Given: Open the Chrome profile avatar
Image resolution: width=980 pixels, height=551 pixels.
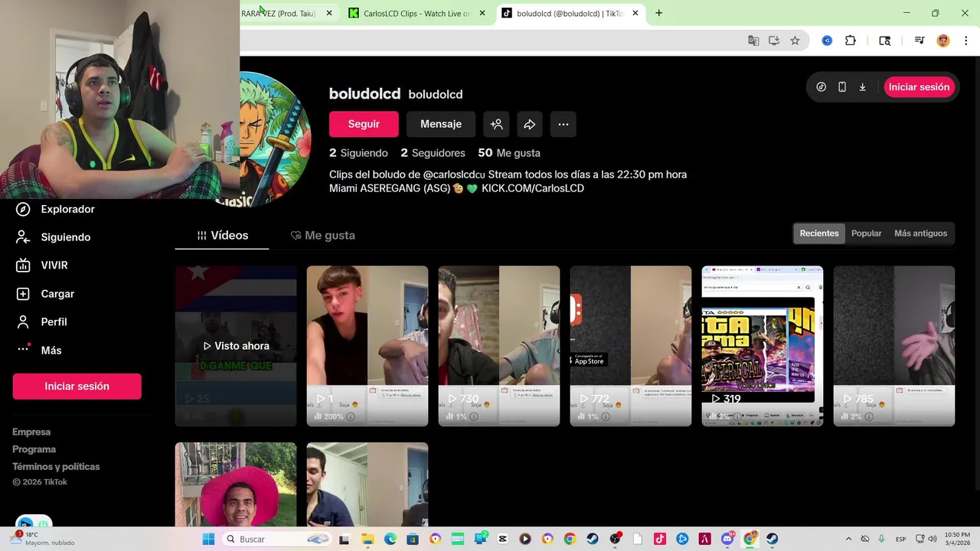Looking at the screenshot, I should (x=943, y=41).
